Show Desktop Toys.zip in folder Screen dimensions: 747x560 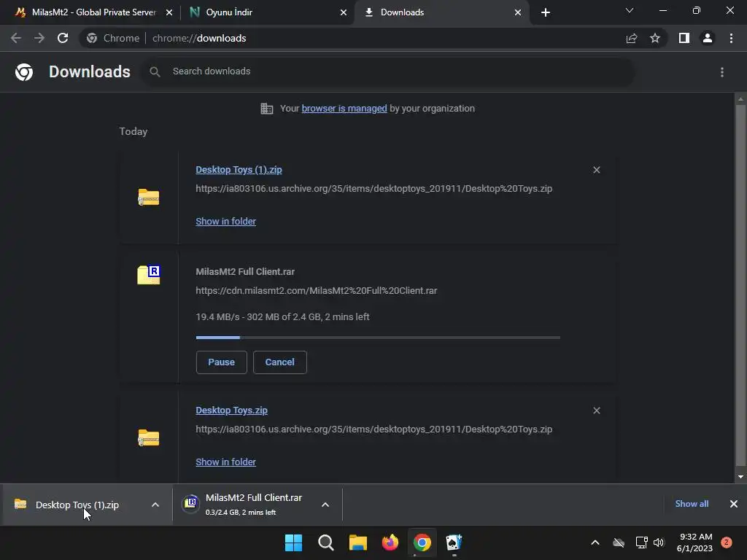coord(226,462)
